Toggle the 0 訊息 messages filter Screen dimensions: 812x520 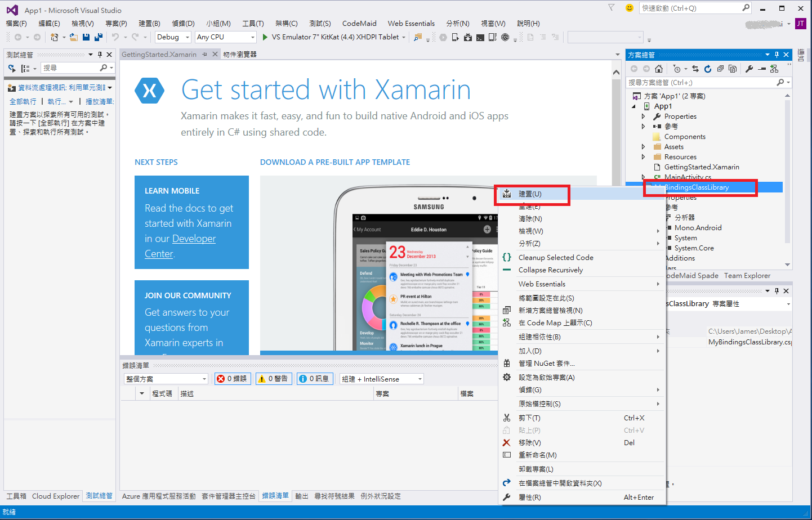click(315, 379)
